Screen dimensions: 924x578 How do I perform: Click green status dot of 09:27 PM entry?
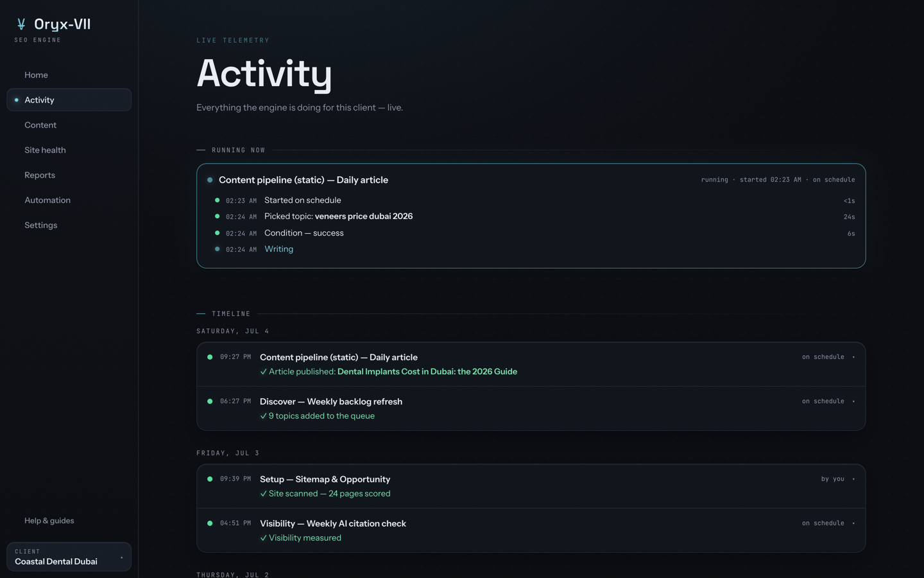[210, 357]
